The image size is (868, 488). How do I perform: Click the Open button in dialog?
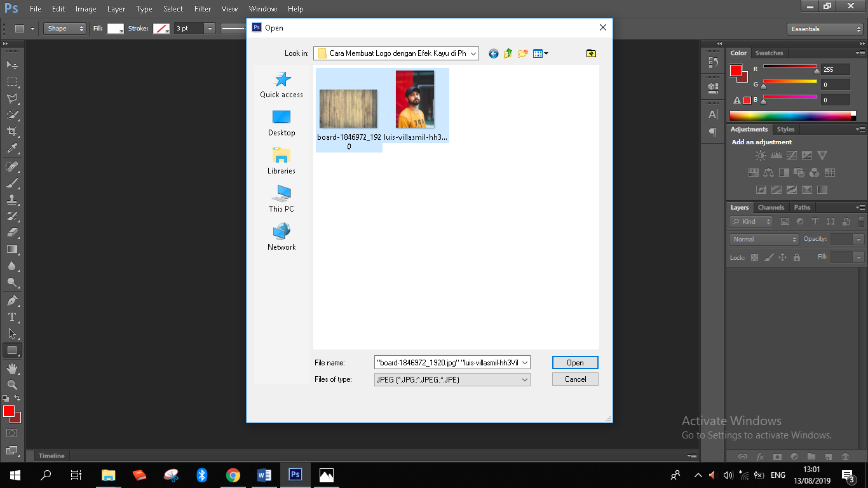(575, 363)
